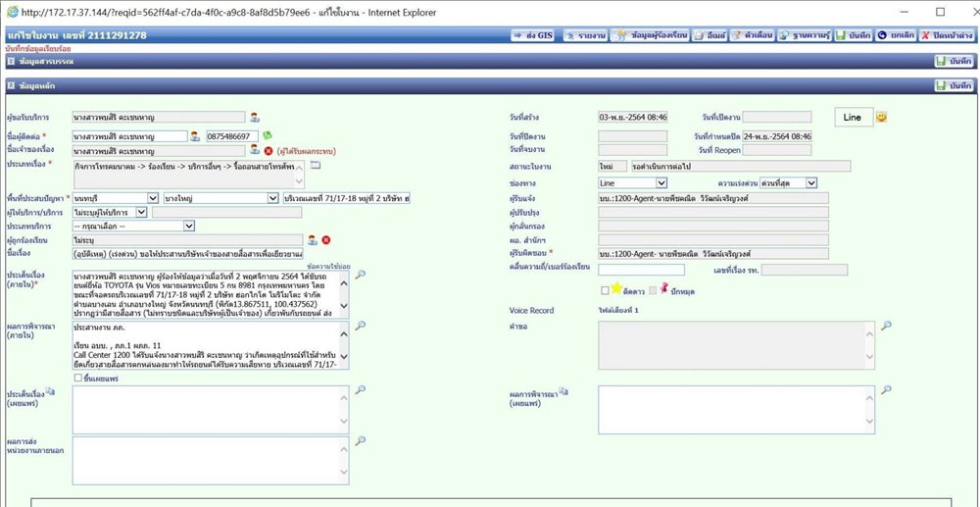Screen dimensions: 980x507
Task: Click the ส่ง GIS toolbar button
Action: [532, 35]
